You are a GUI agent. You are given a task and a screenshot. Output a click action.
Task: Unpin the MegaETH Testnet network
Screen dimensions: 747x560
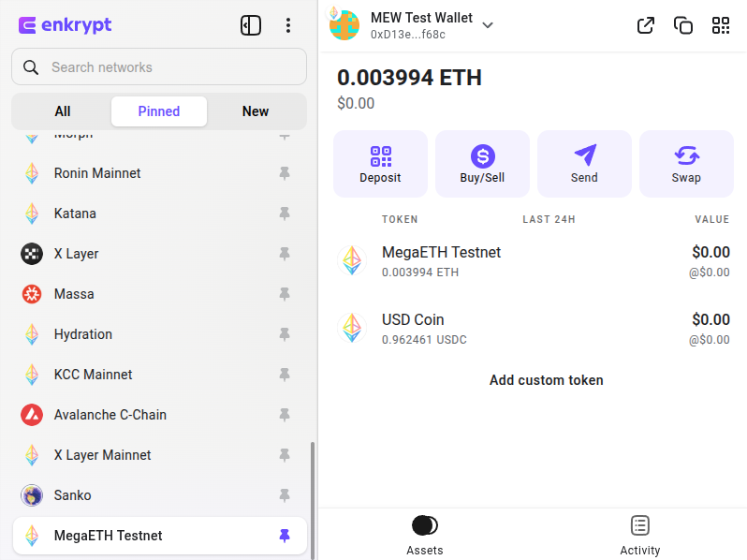coord(285,536)
